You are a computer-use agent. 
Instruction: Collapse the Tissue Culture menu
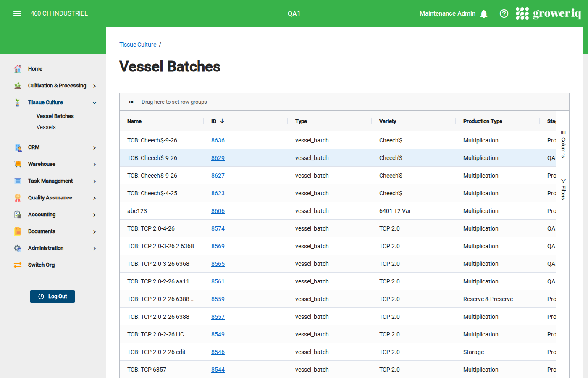pyautogui.click(x=94, y=102)
